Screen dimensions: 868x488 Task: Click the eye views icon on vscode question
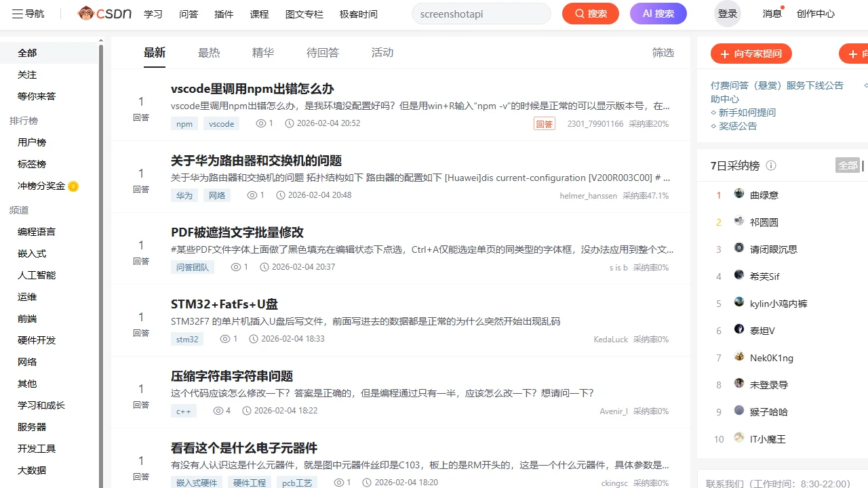pos(261,123)
